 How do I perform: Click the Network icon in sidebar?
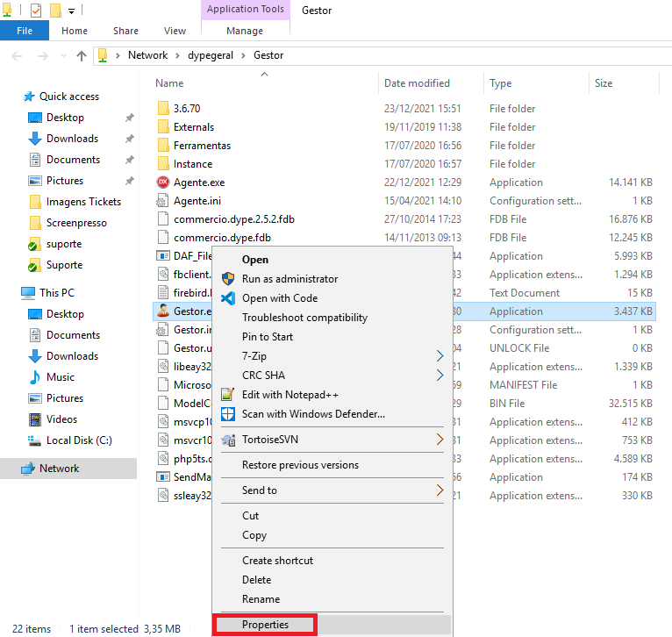point(28,469)
